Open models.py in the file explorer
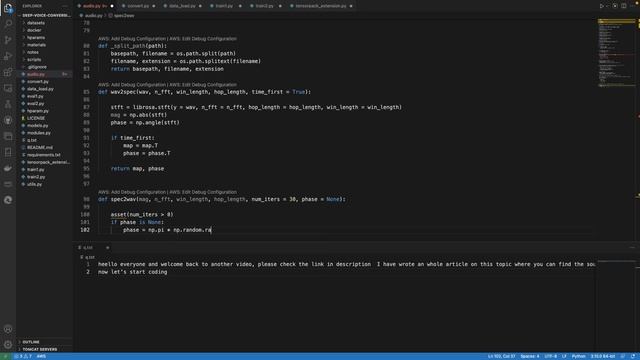This screenshot has height=360, width=640. [x=45, y=126]
